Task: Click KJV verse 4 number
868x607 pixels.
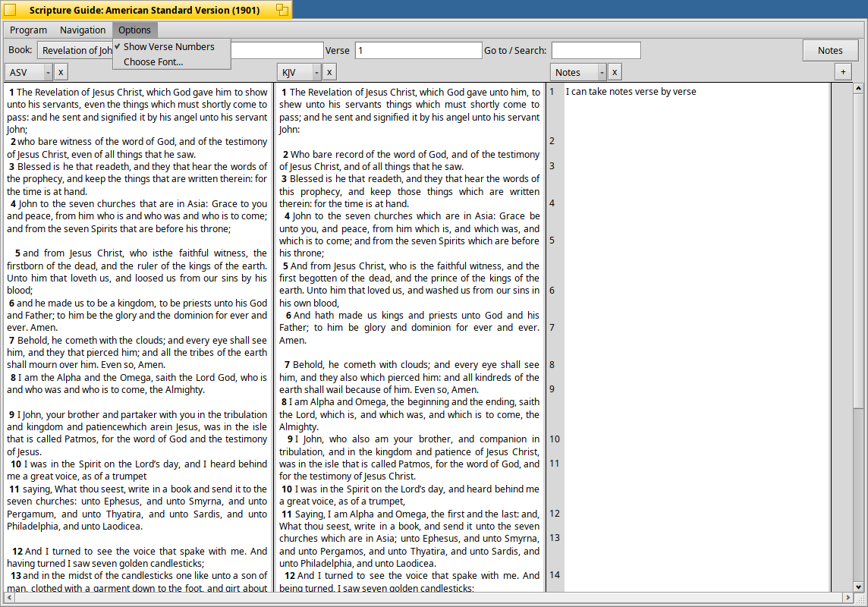Action: (x=288, y=215)
